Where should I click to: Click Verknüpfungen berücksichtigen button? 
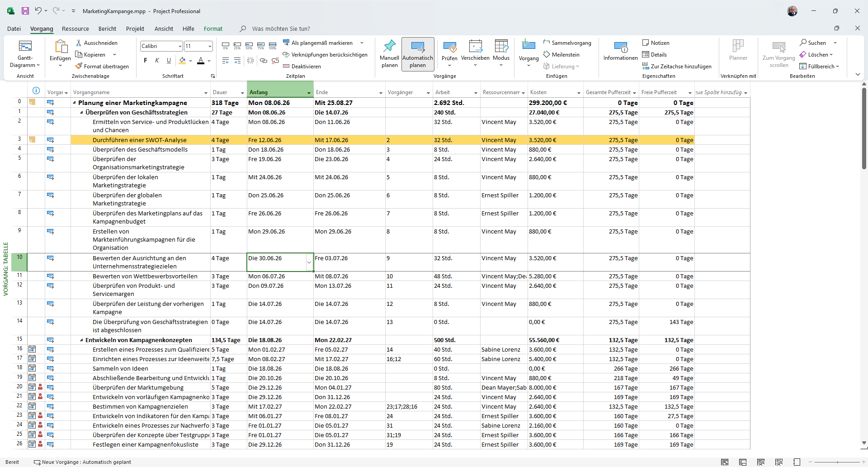[325, 54]
